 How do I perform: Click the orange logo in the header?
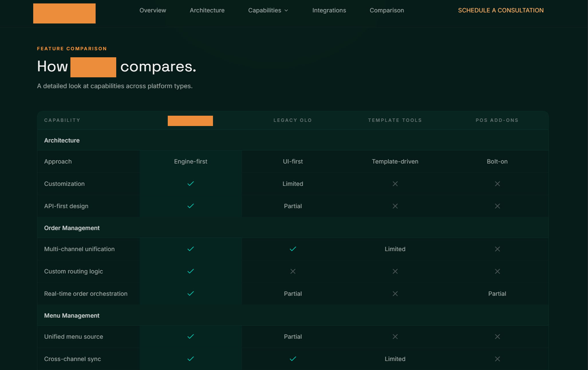(x=64, y=13)
